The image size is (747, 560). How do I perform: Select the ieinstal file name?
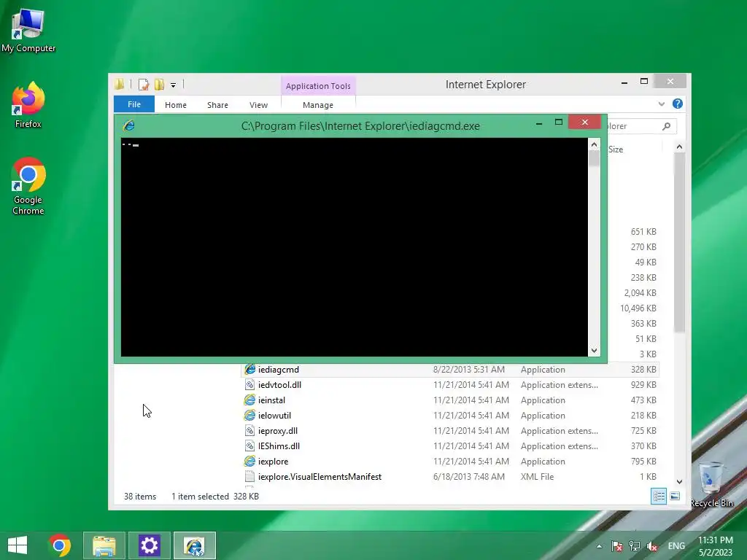click(x=271, y=400)
